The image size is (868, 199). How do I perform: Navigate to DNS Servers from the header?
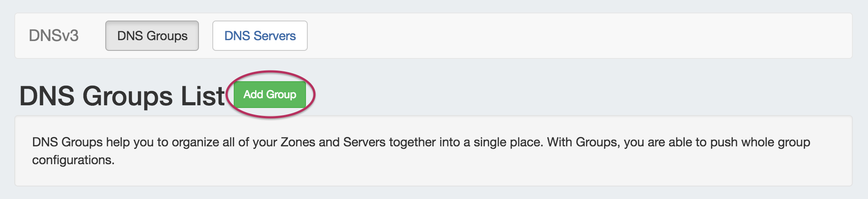click(260, 36)
